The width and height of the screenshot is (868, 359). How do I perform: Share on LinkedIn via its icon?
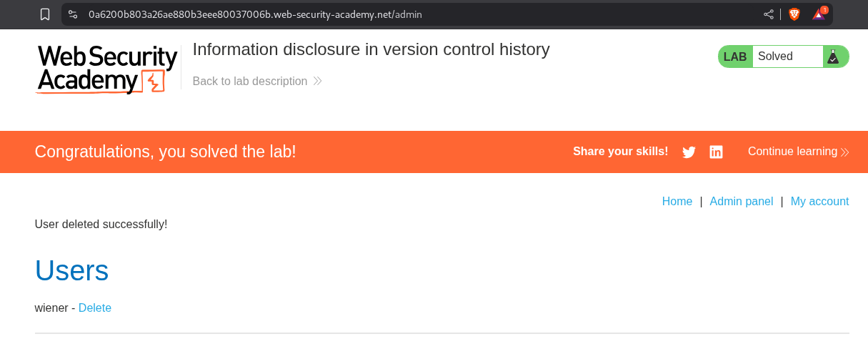(716, 152)
